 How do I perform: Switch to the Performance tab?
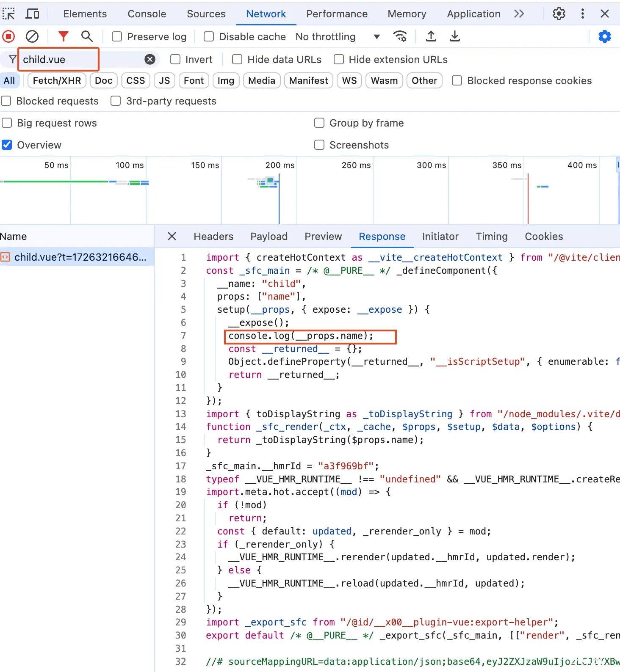(x=337, y=14)
